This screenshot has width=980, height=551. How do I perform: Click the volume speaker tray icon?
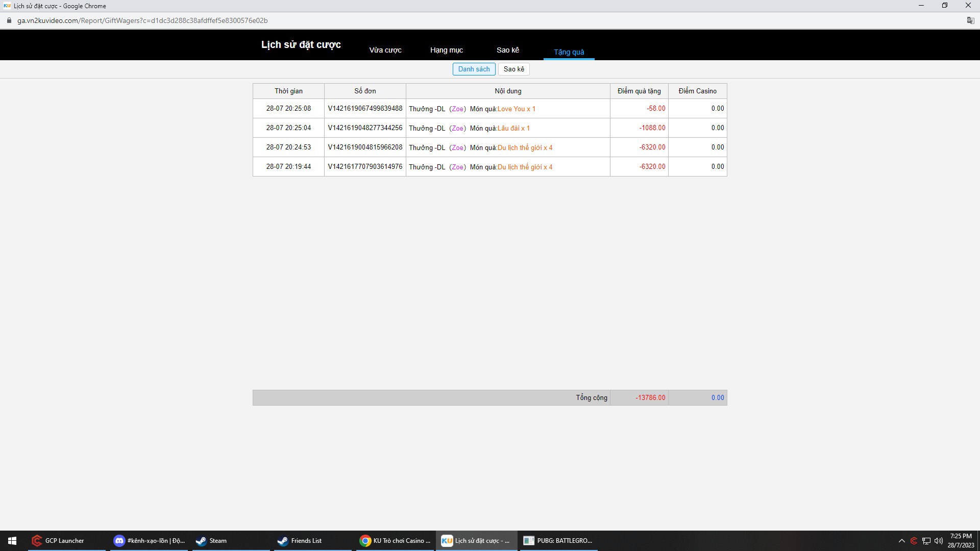coord(939,541)
